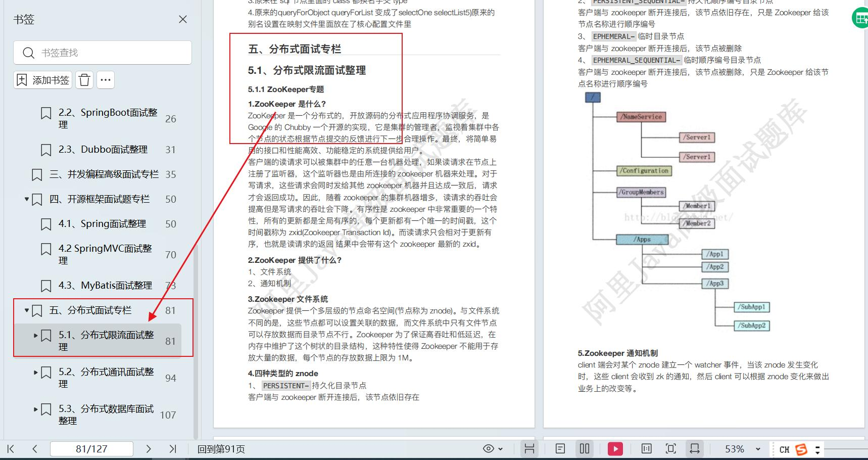Go to the first page
Screen dimensions: 868x460
[x=11, y=449]
